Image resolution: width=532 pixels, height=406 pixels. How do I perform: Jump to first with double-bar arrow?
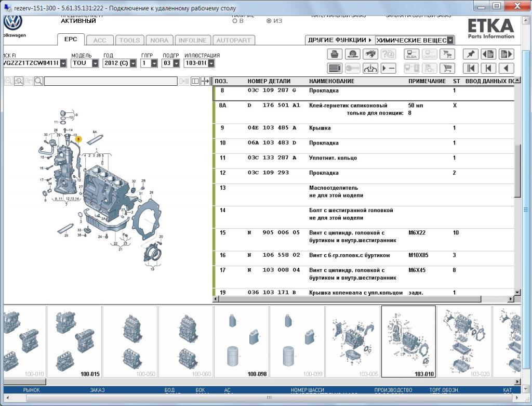click(x=471, y=68)
